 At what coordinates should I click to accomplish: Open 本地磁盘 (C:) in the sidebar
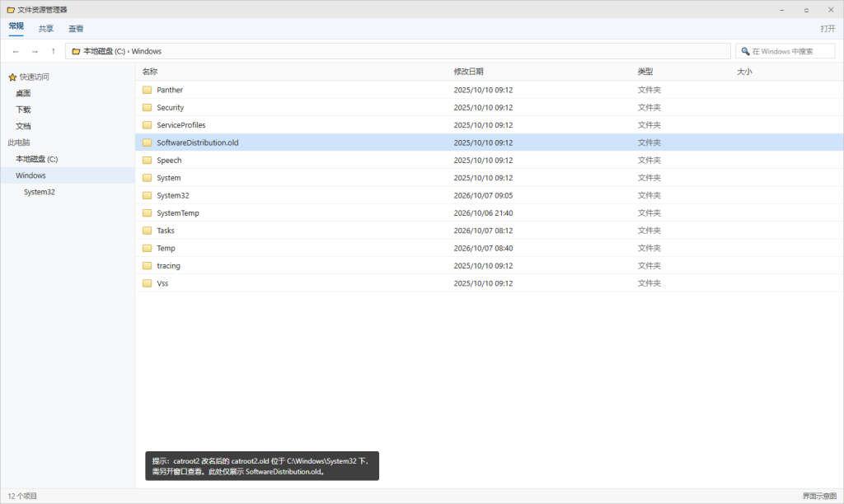click(36, 159)
